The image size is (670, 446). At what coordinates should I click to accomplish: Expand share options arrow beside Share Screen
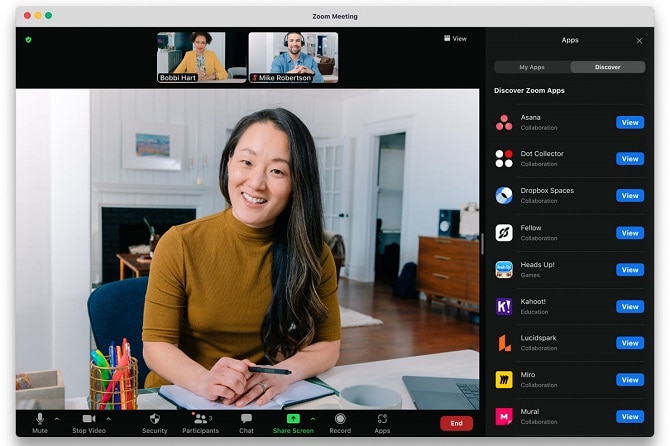313,419
